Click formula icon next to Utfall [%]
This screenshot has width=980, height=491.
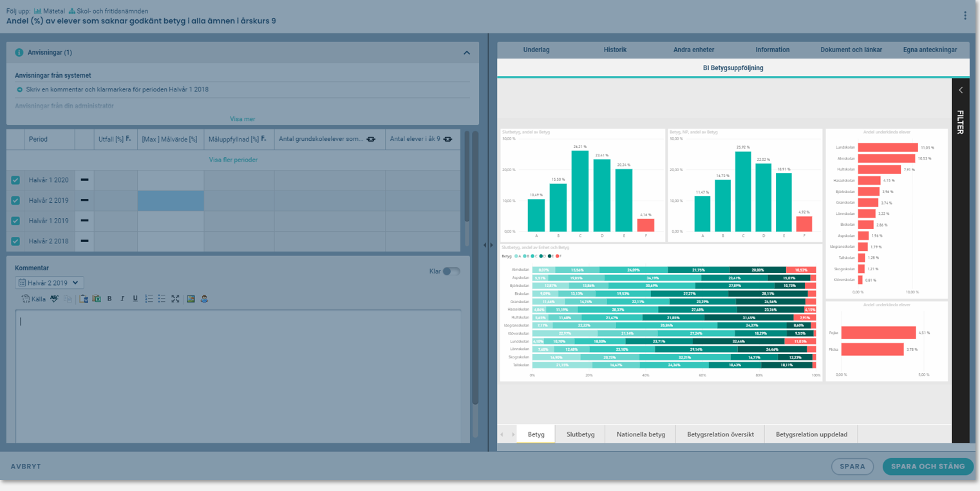click(x=129, y=138)
